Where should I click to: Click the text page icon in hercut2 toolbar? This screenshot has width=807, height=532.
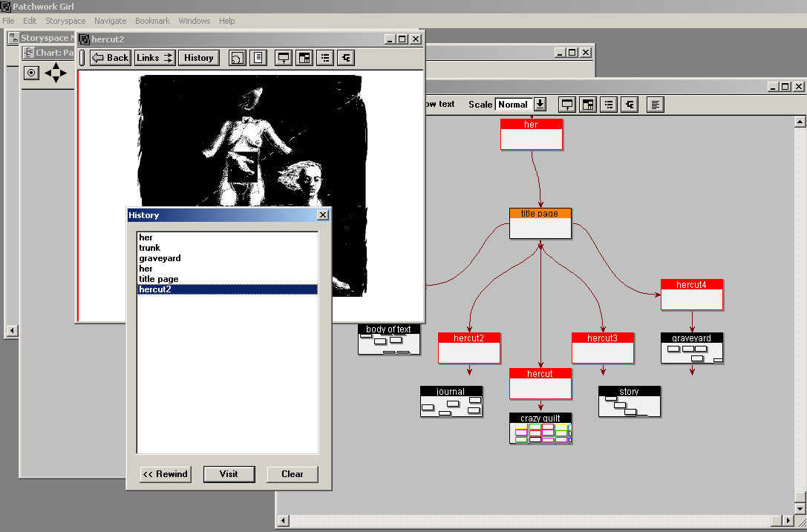258,58
